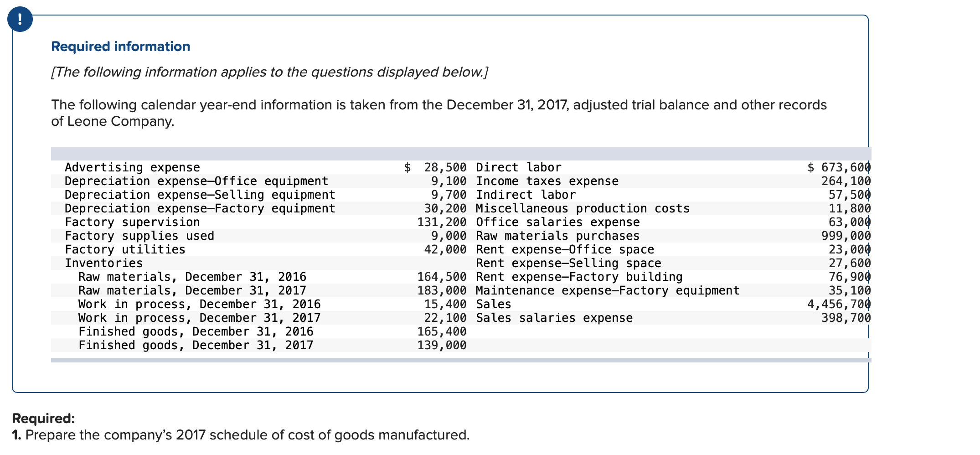Click the $28,500 advertising expense amount
The image size is (980, 455).
pos(435,167)
